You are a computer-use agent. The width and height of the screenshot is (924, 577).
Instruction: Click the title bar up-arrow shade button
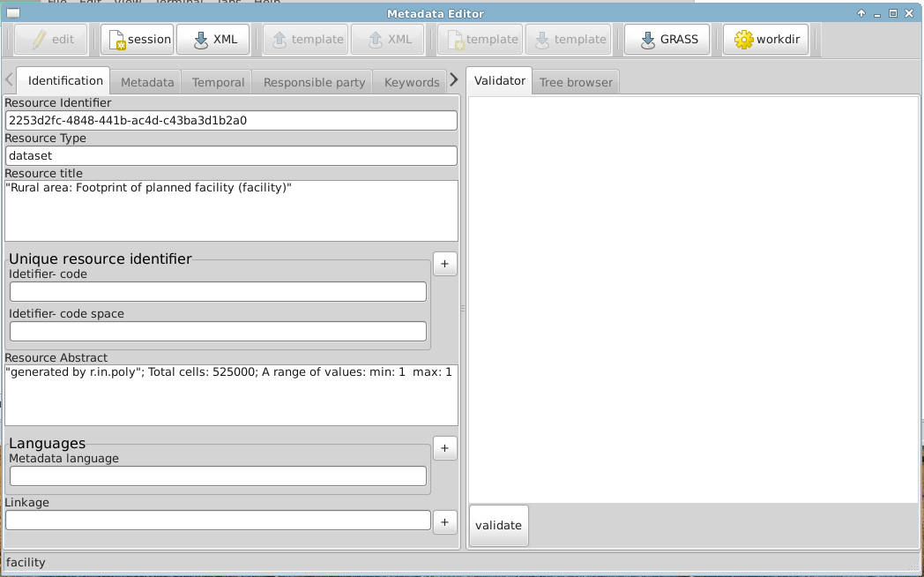point(861,13)
